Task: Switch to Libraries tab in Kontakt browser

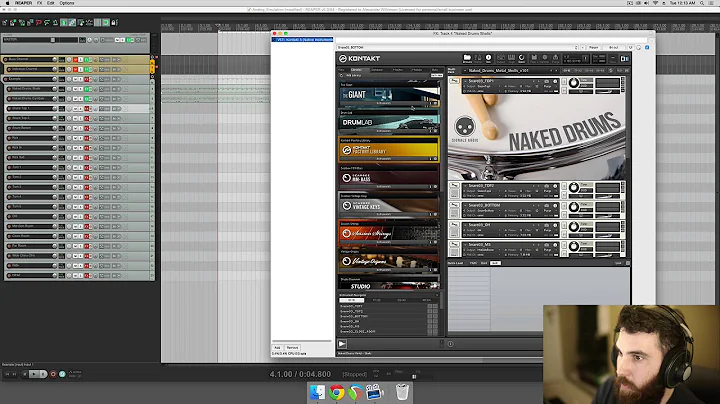Action: point(356,70)
